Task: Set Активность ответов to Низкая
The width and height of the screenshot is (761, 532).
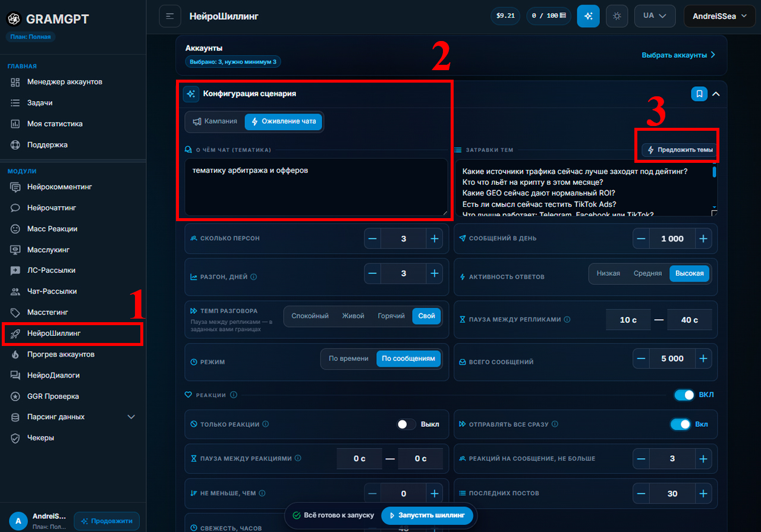Action: click(608, 273)
